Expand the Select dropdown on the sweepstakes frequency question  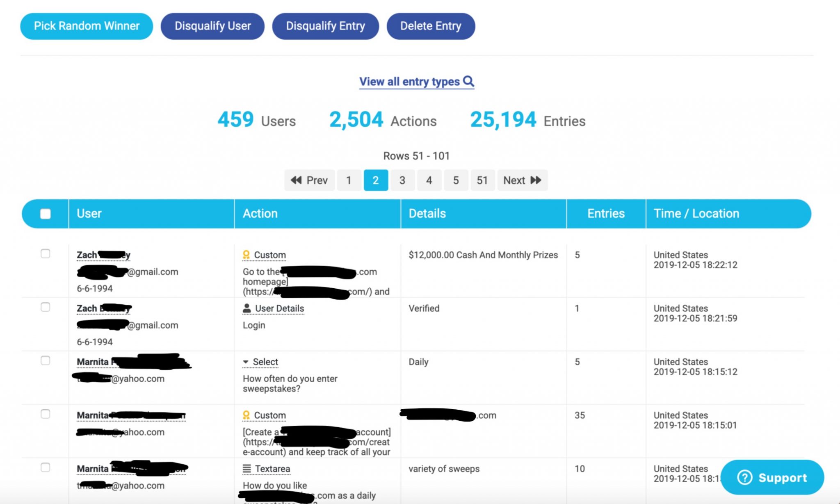260,362
